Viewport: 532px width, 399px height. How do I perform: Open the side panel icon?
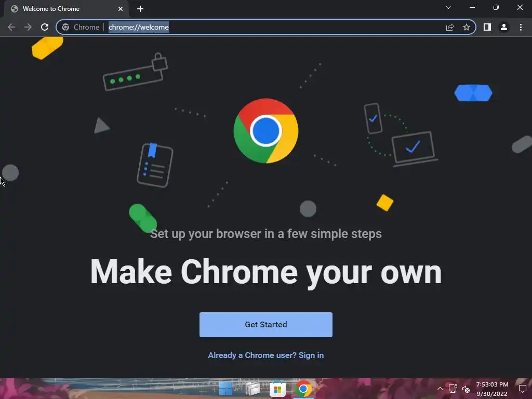(487, 27)
